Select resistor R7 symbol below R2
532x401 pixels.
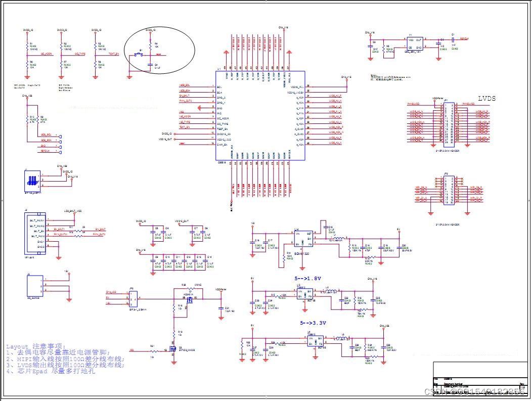61,64
